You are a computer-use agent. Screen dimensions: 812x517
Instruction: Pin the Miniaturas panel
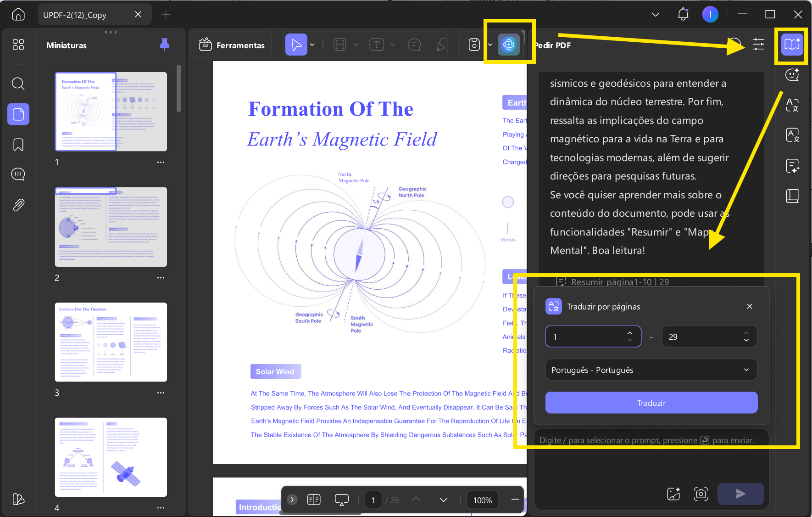tap(164, 45)
